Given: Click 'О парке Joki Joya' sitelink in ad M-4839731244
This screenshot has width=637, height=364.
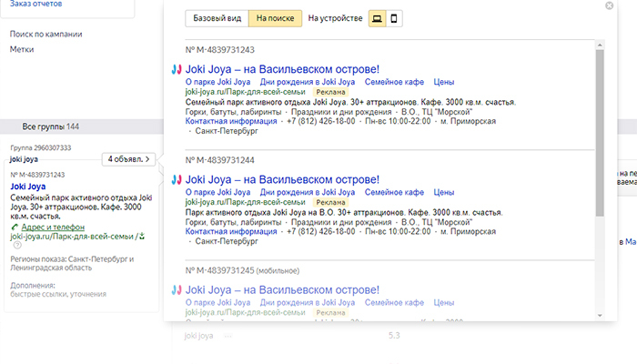Looking at the screenshot, I should (217, 192).
